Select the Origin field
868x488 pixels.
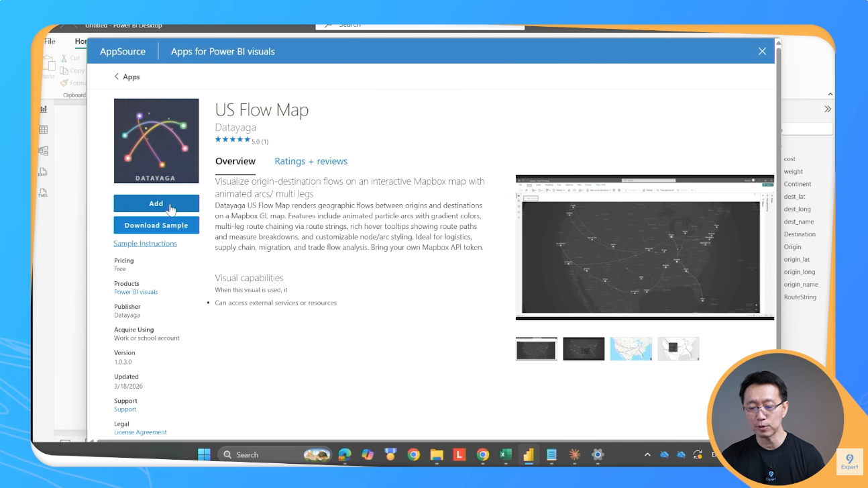click(x=793, y=247)
